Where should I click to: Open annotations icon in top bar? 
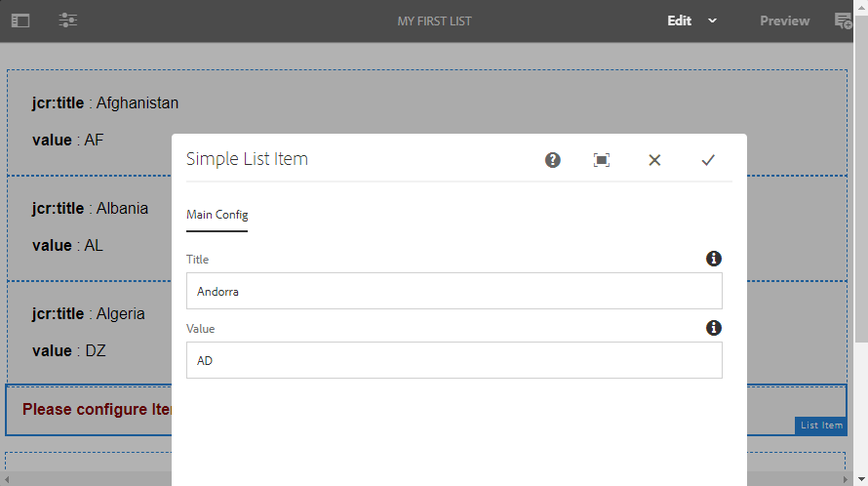point(843,21)
